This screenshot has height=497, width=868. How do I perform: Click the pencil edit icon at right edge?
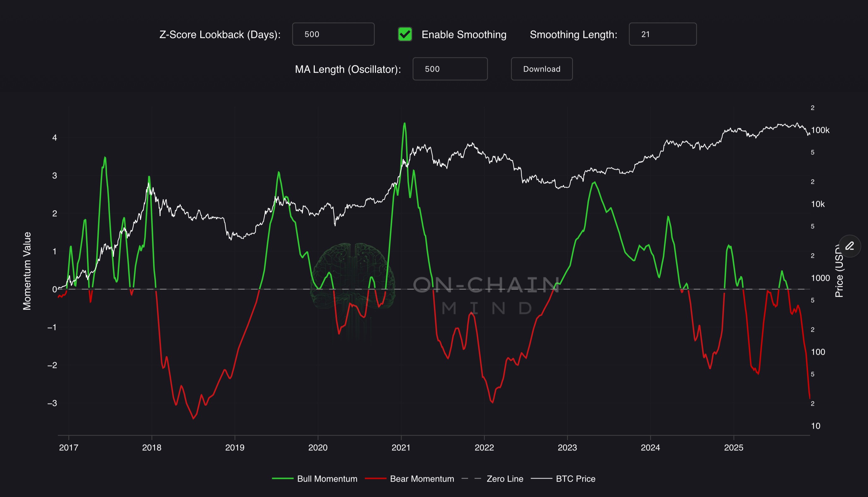point(850,246)
